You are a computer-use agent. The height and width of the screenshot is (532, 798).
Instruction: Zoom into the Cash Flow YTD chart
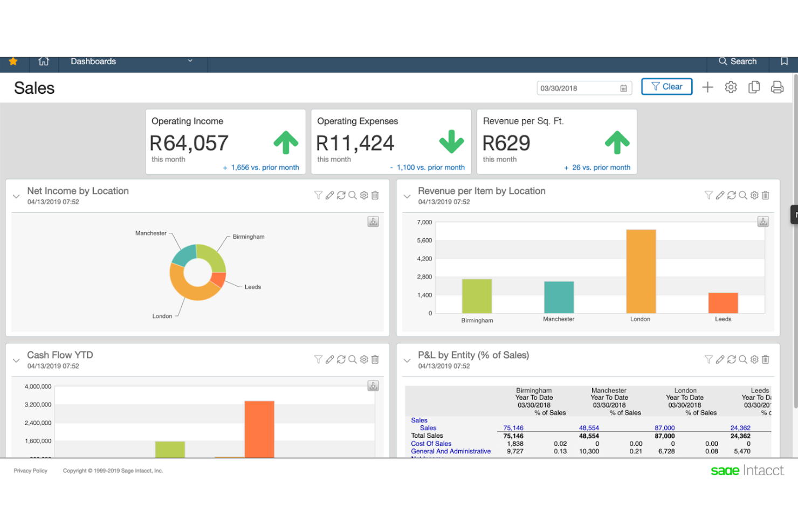tap(353, 359)
